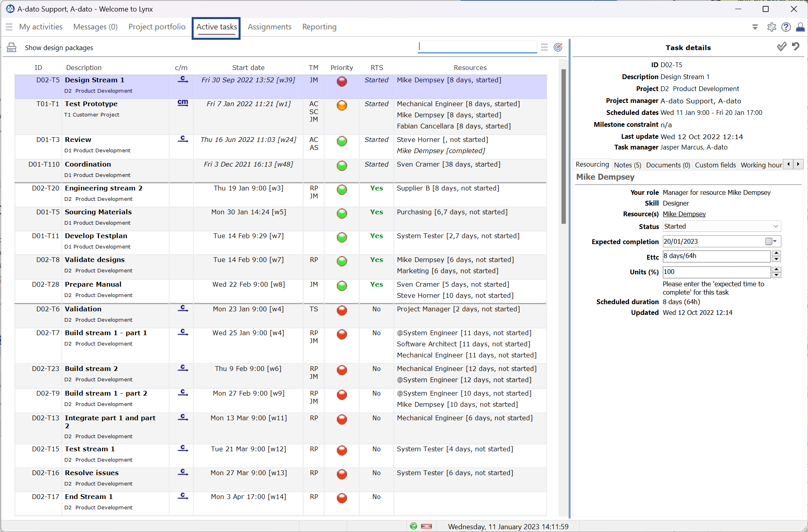
Task: Click green status icon in status bar
Action: [414, 526]
